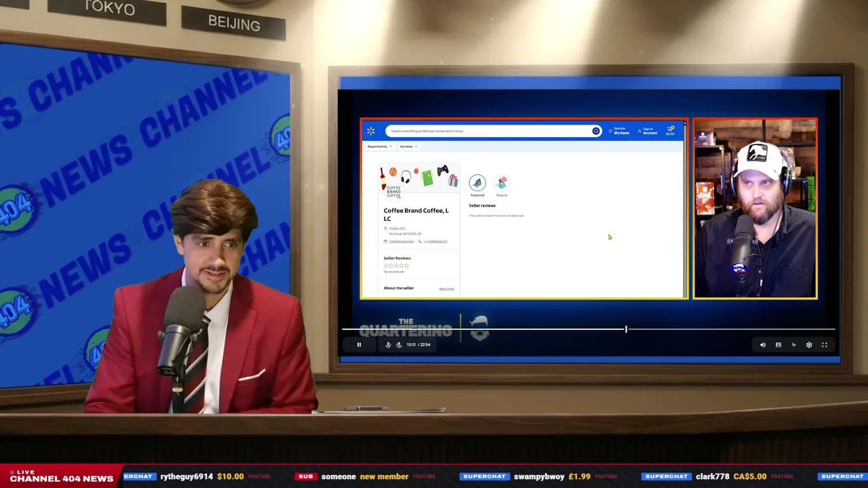Click the Coffee Brand Coffee, LLC heading
This screenshot has height=488, width=868.
416,214
